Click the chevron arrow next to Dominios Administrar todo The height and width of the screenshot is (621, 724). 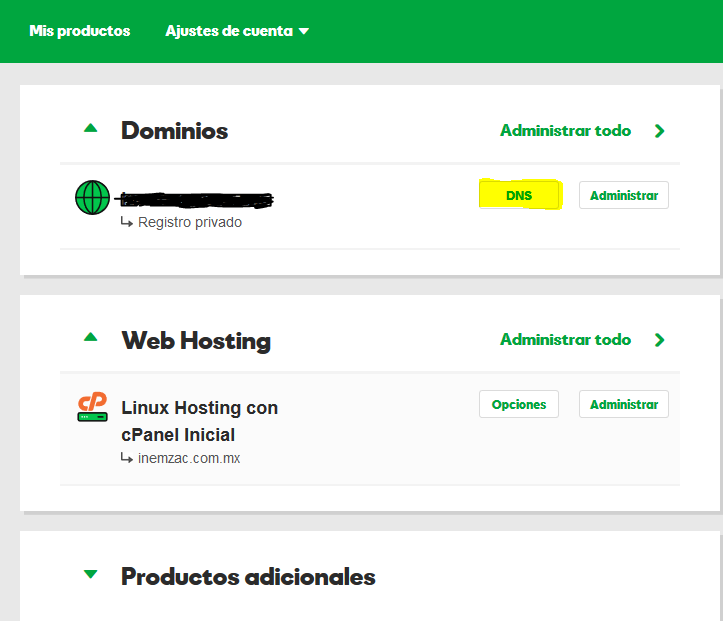[660, 131]
